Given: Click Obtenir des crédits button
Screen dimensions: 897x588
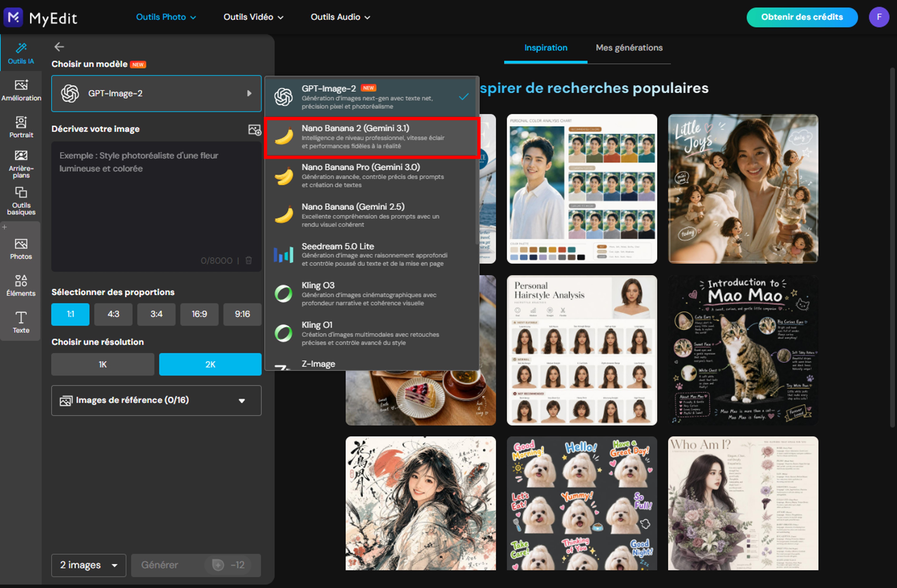Looking at the screenshot, I should (x=802, y=17).
